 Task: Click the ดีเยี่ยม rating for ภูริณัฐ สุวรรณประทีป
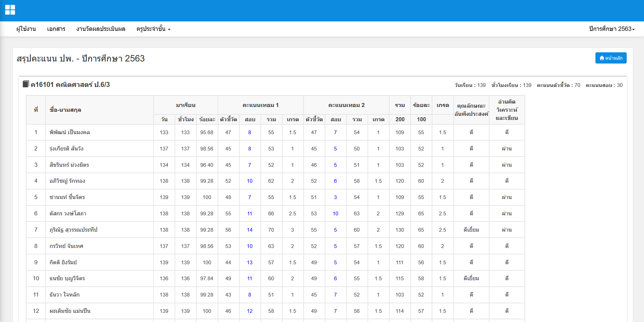[x=471, y=230]
